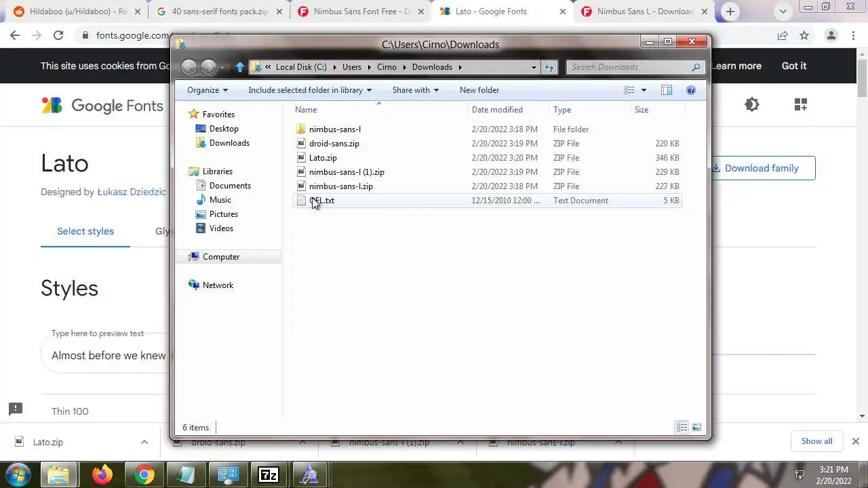Viewport: 868px width, 488px height.
Task: Toggle Google Fonts dark theme icon
Action: 752,104
